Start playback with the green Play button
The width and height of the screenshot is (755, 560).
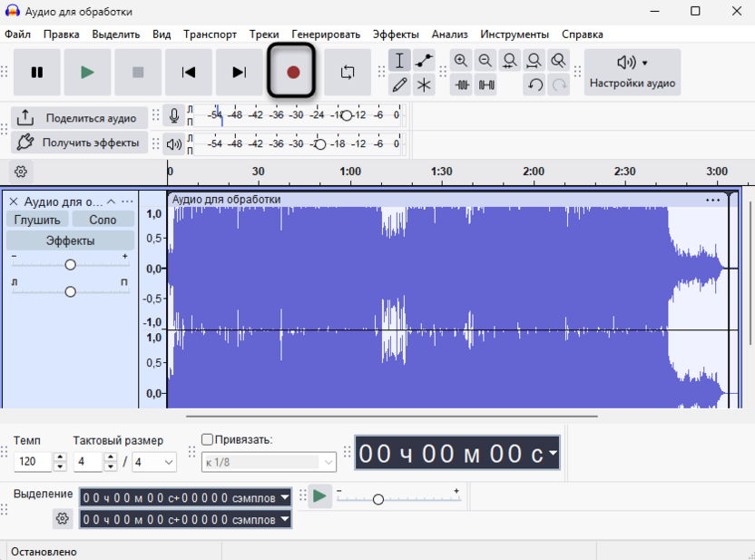[x=87, y=73]
